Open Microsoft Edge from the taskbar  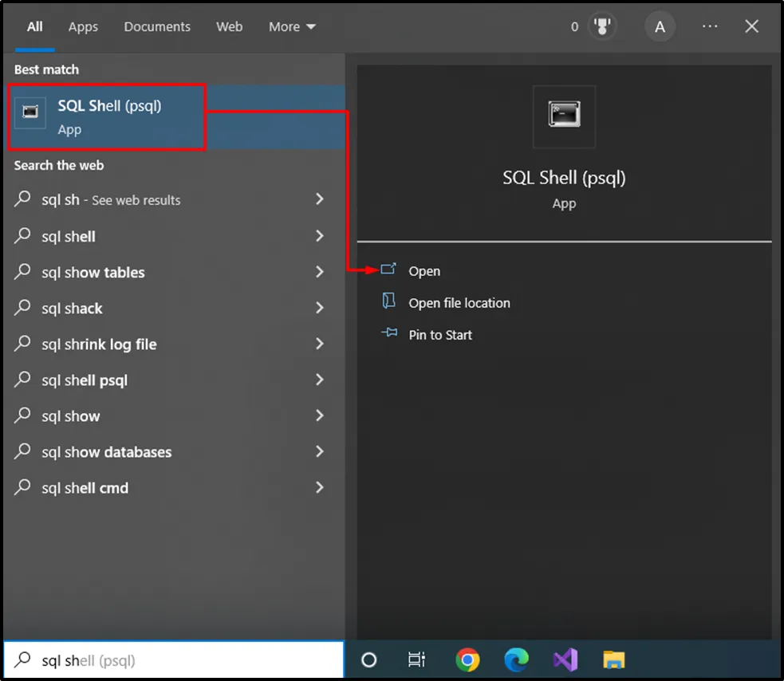pyautogui.click(x=517, y=659)
